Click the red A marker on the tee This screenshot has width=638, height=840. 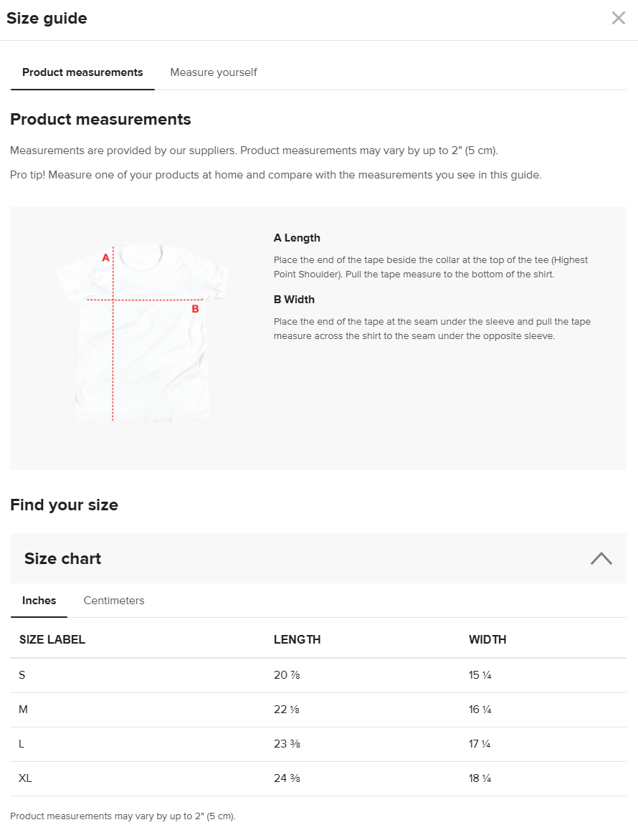(x=105, y=257)
